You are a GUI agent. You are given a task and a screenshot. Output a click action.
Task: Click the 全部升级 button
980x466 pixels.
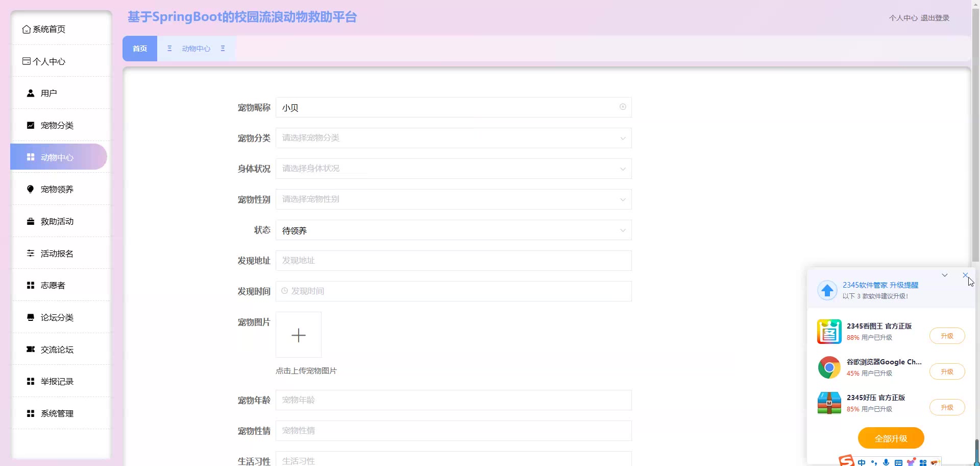coord(891,438)
